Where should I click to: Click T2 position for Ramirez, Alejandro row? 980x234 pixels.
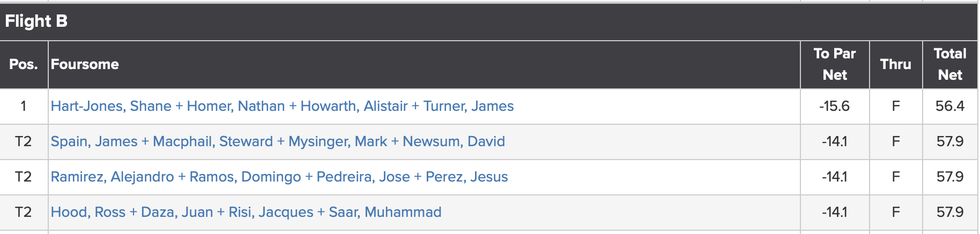24,177
